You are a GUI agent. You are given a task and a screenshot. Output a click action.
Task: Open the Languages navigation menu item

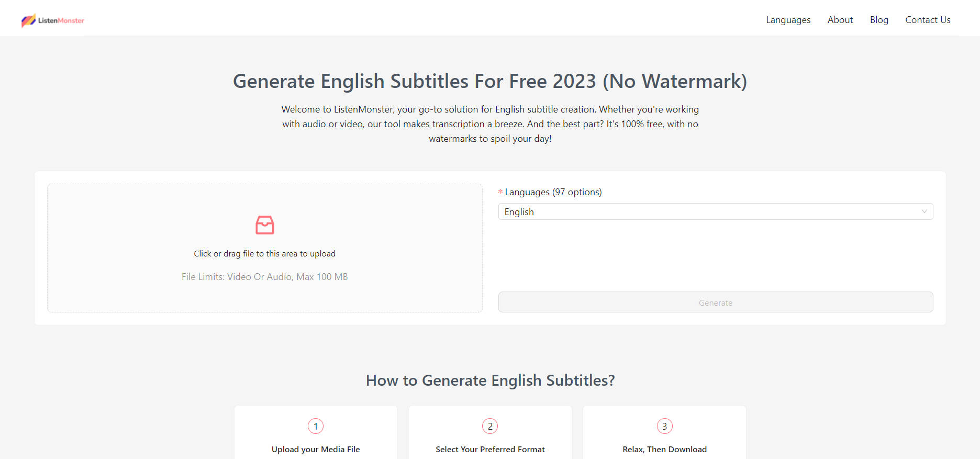[x=788, y=20]
